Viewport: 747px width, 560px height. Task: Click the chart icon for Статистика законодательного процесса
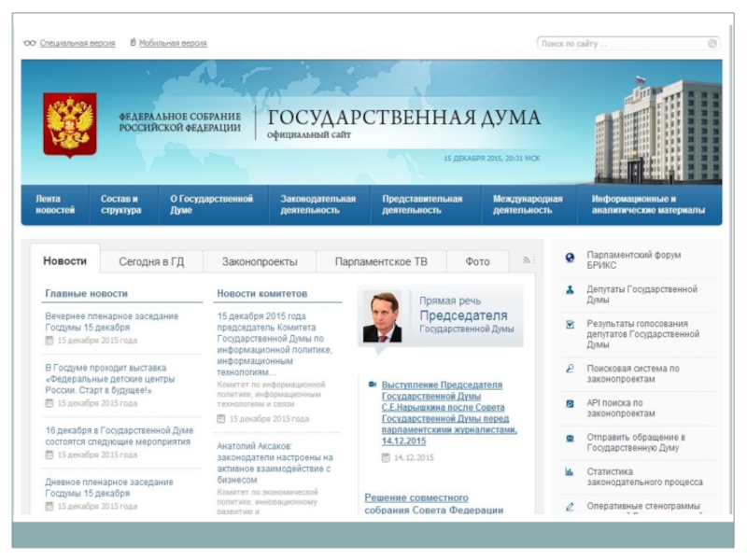[570, 472]
